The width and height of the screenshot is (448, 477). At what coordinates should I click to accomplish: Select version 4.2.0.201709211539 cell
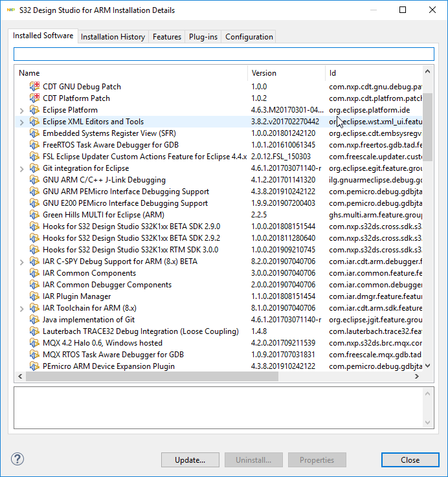[283, 343]
